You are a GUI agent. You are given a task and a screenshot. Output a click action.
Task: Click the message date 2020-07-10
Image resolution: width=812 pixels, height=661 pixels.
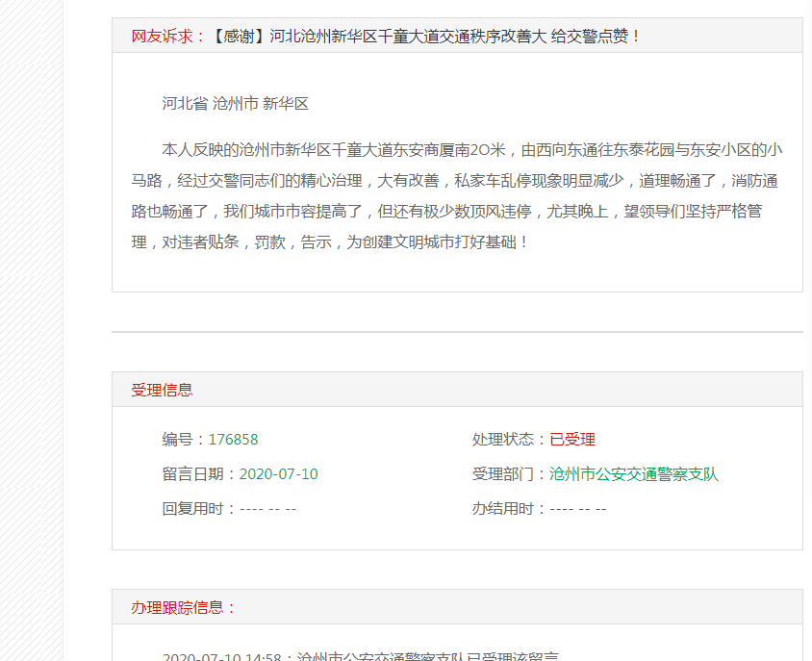click(278, 474)
